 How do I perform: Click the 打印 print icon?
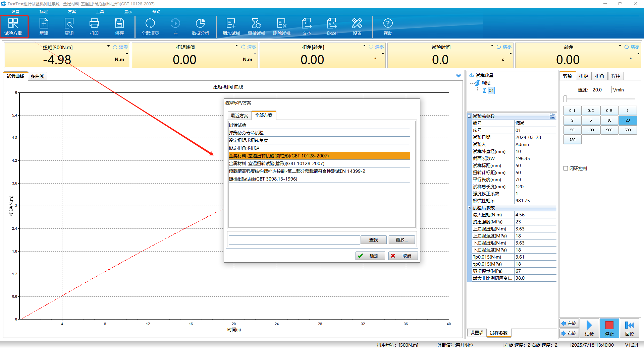[x=94, y=26]
